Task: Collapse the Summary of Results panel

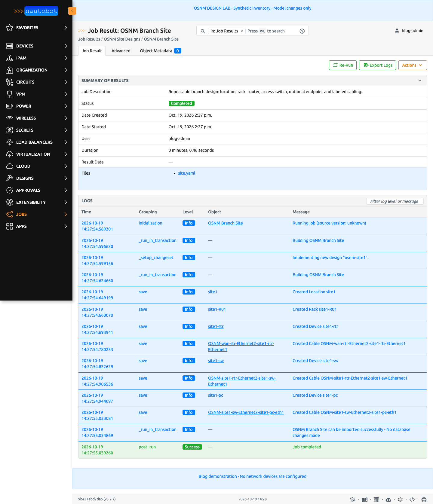Action: click(x=420, y=81)
